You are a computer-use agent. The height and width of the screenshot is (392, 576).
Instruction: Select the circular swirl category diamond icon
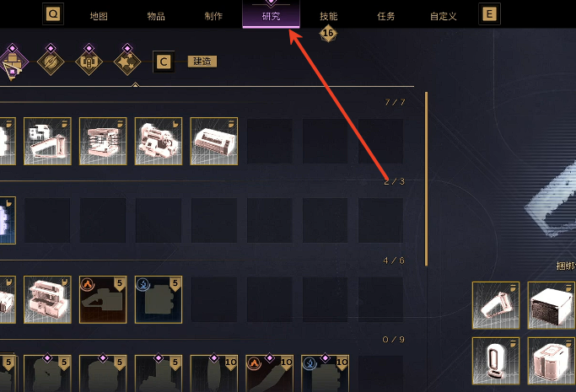point(51,62)
